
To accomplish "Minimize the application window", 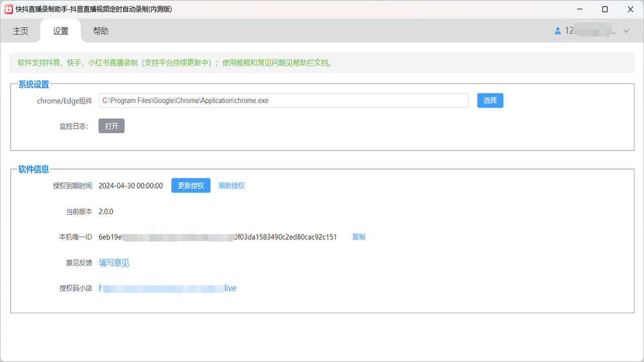I will 580,9.
